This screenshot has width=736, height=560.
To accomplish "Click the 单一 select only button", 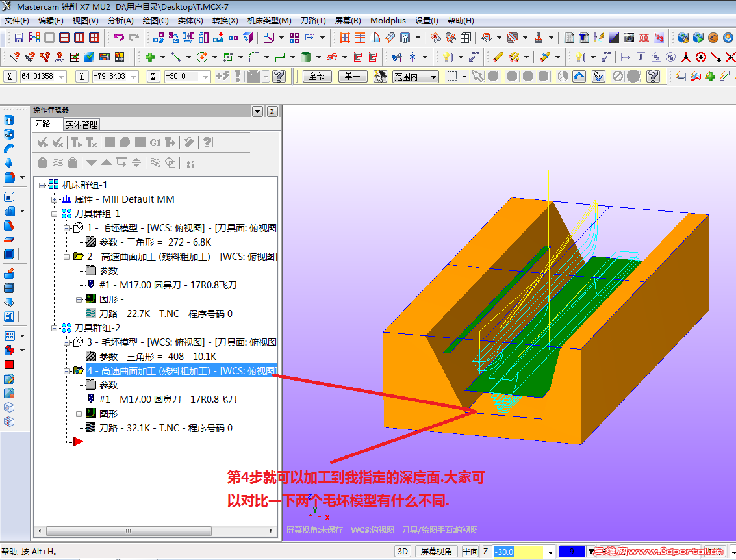I will [353, 76].
